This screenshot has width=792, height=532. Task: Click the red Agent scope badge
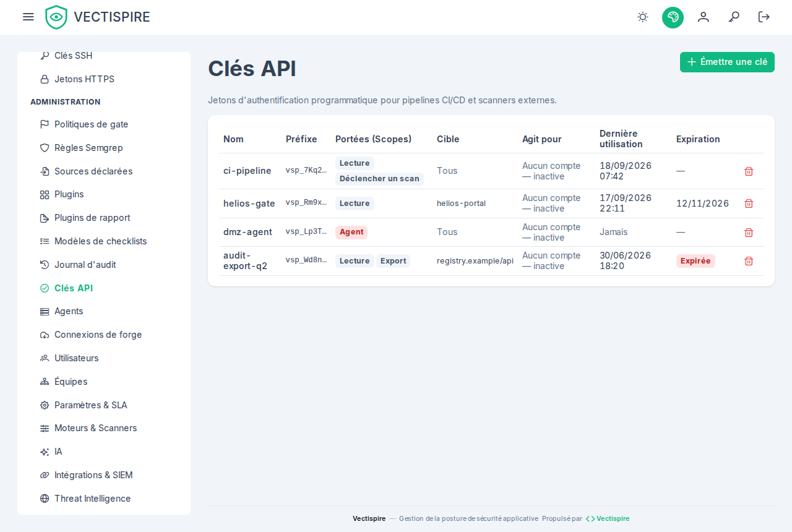click(x=351, y=232)
